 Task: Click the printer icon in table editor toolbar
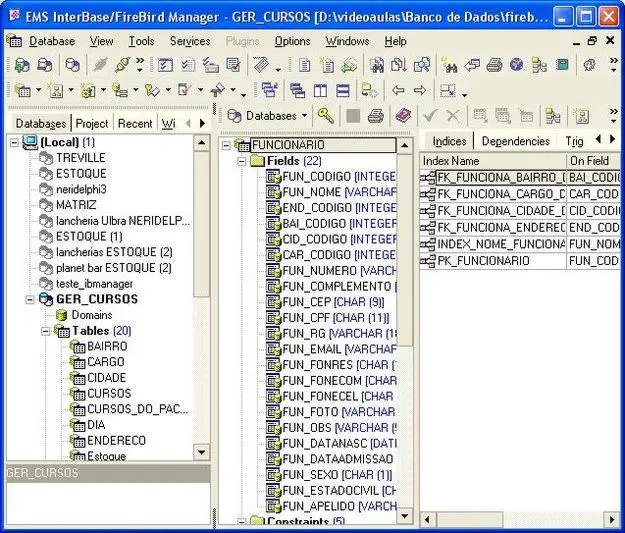point(375,116)
